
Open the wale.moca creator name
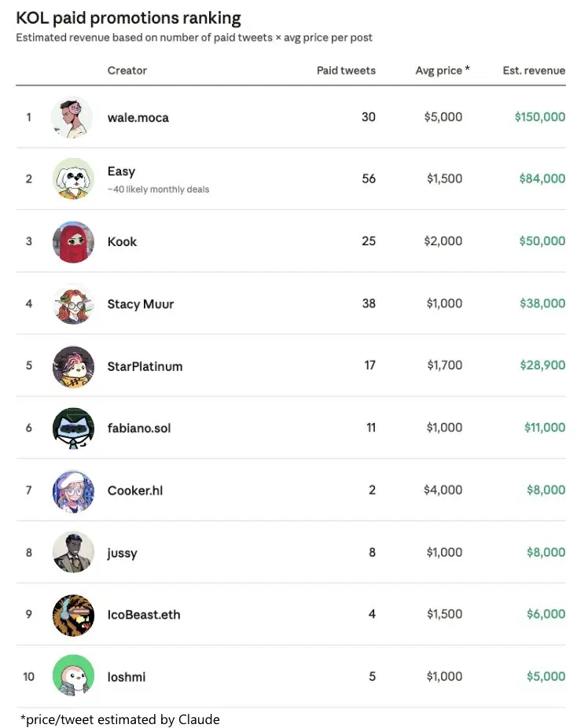coord(138,117)
